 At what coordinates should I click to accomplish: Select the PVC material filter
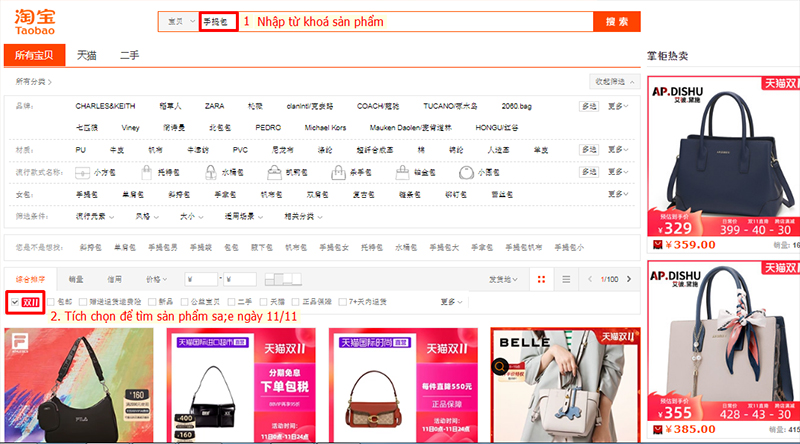[240, 150]
